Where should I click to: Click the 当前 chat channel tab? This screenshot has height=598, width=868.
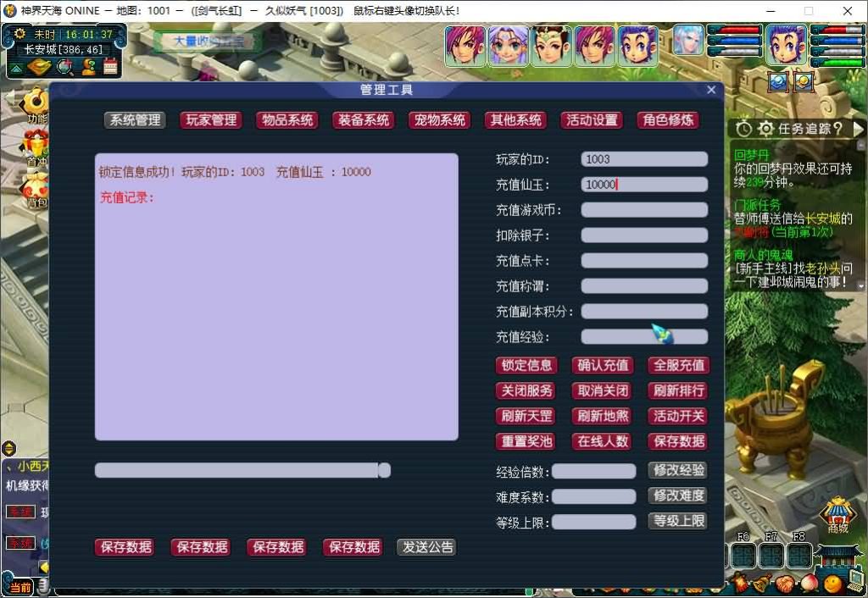click(x=20, y=588)
